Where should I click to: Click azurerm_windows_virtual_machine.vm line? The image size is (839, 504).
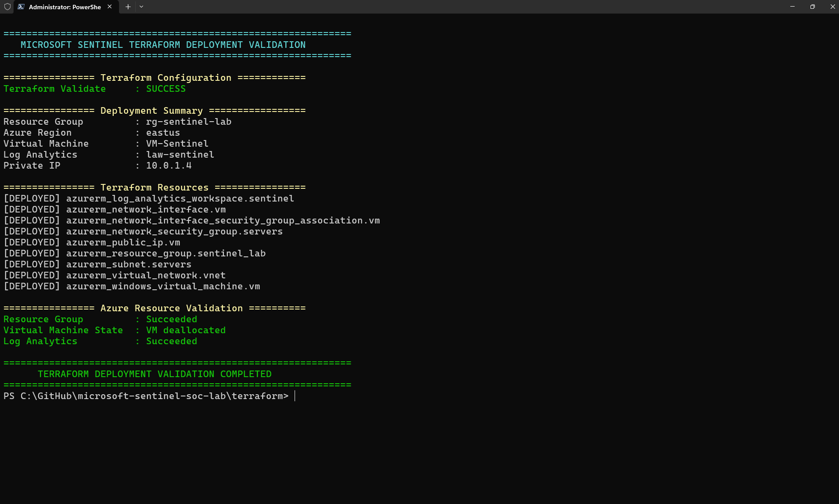(x=132, y=286)
